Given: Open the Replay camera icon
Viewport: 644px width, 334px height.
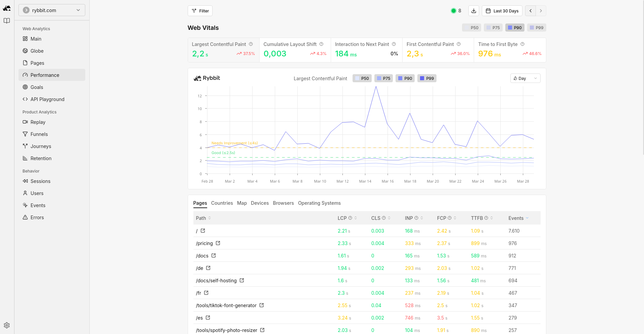Looking at the screenshot, I should tap(25, 122).
